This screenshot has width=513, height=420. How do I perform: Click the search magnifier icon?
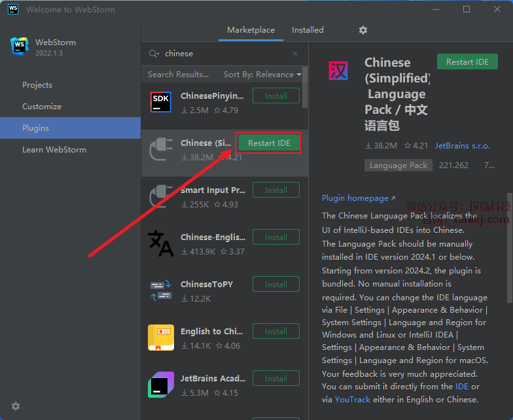(x=154, y=54)
